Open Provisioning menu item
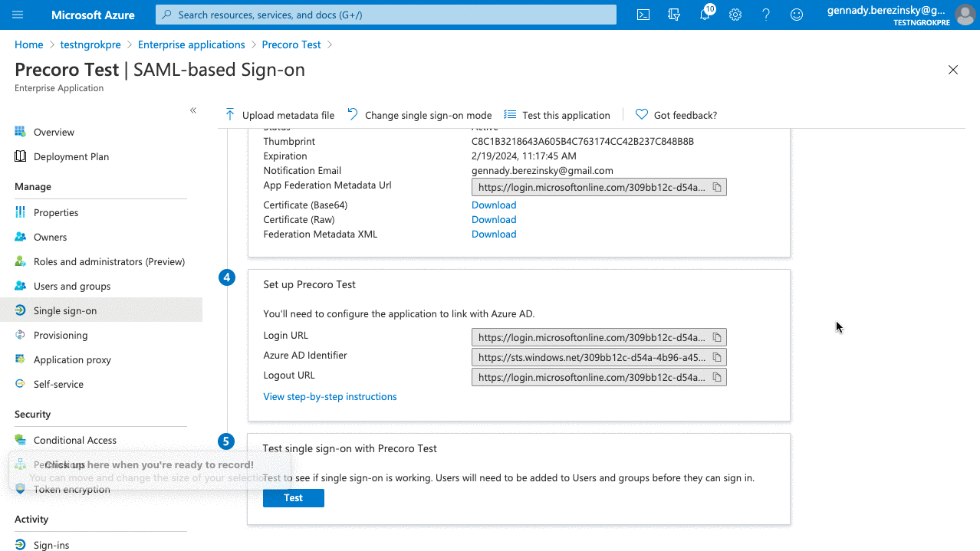 coord(61,335)
